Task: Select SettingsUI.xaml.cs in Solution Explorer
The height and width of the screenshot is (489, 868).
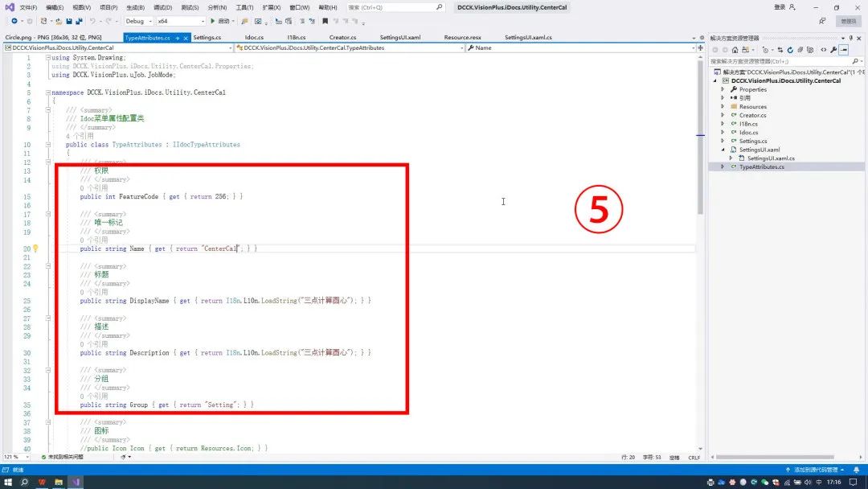Action: [x=771, y=158]
